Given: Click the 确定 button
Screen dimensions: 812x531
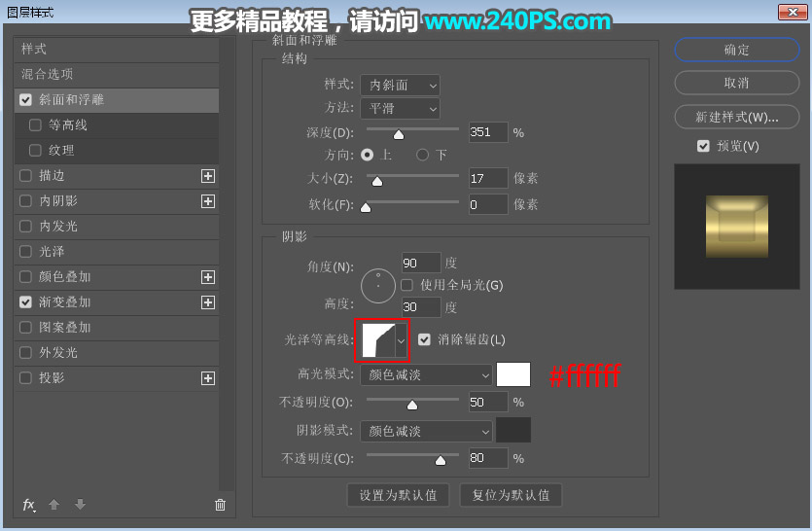Looking at the screenshot, I should [737, 50].
